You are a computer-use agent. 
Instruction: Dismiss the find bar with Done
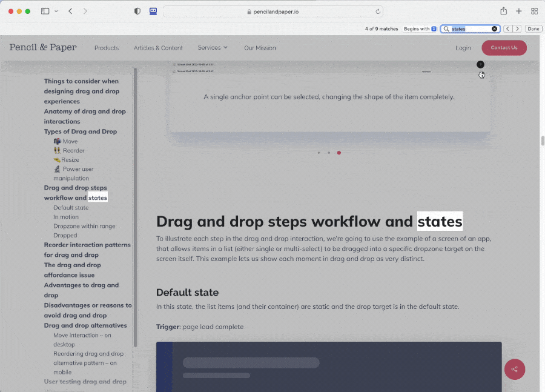tap(533, 28)
